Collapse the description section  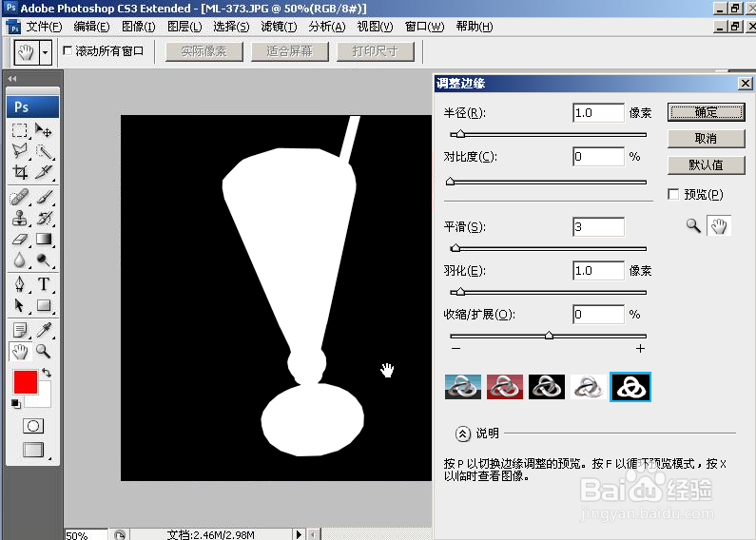[462, 434]
